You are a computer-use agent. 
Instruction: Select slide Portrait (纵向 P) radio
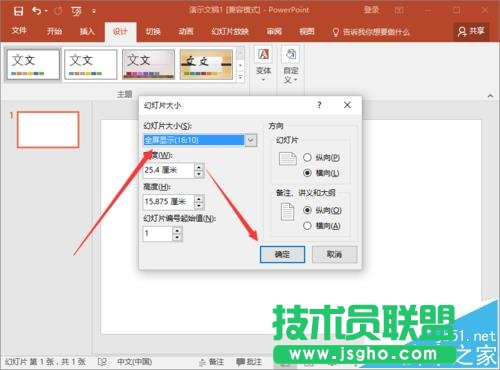coord(307,157)
